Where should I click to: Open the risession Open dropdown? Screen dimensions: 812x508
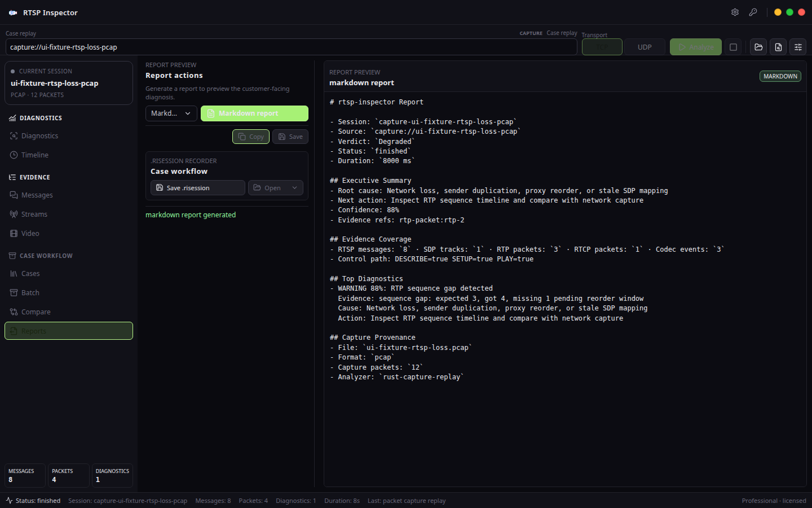point(276,188)
